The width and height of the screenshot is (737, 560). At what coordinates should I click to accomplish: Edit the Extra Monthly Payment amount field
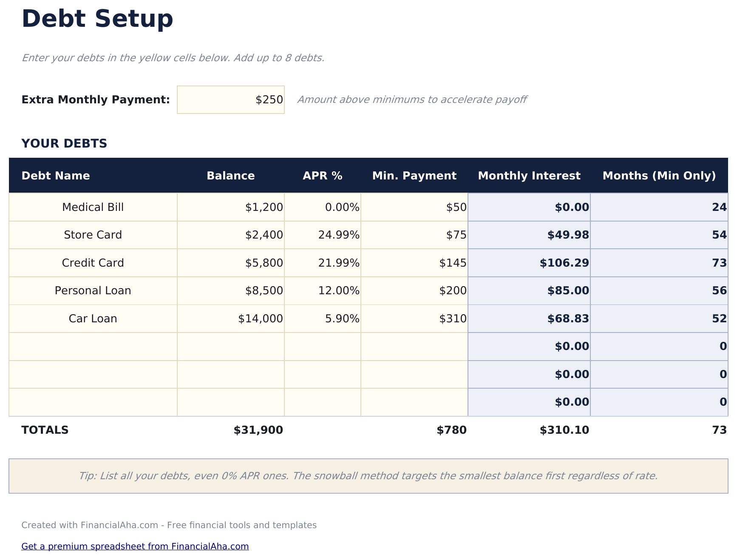(231, 99)
